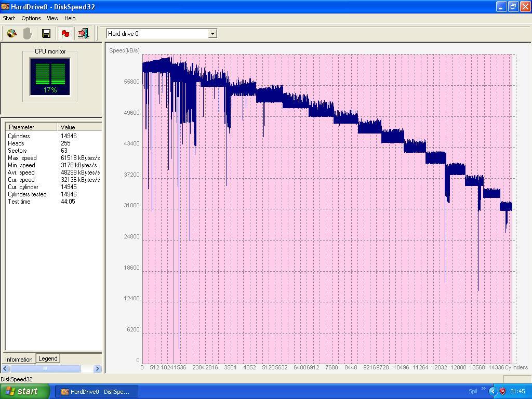Click the red flag toolbar icon

pos(65,33)
